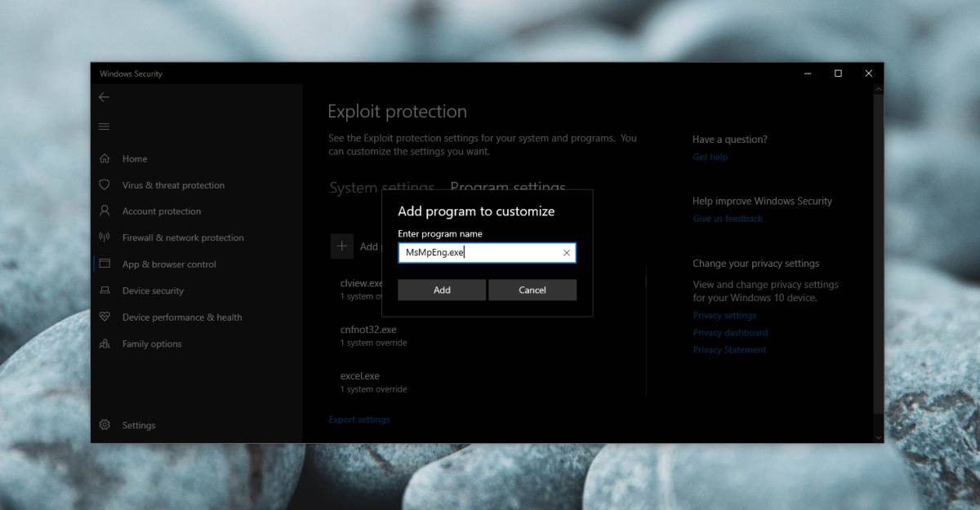Open Settings gear icon in sidebar

[x=105, y=425]
